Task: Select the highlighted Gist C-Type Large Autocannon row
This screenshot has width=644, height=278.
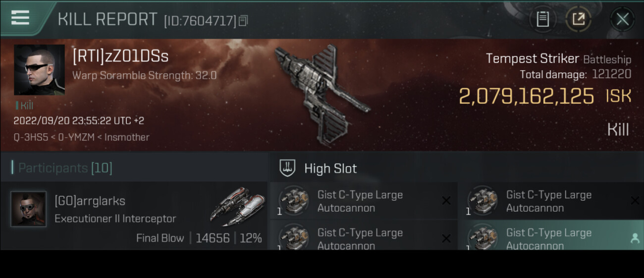Action: click(551, 235)
